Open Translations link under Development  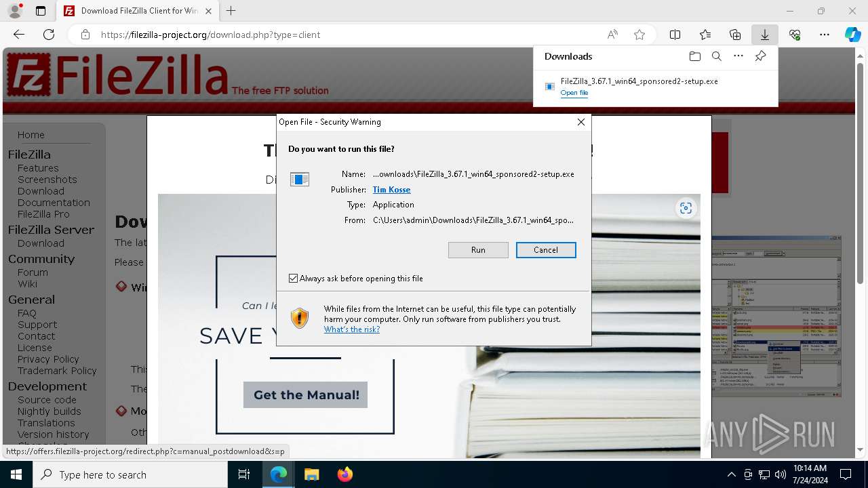(x=46, y=423)
